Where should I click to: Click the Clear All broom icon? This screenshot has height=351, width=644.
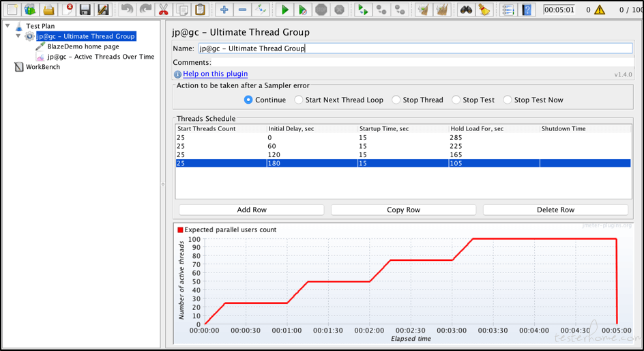click(442, 10)
